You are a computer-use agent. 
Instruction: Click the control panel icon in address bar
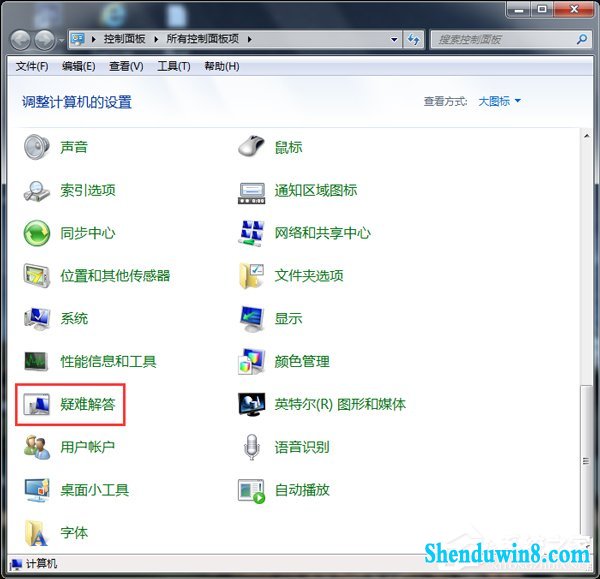[78, 39]
